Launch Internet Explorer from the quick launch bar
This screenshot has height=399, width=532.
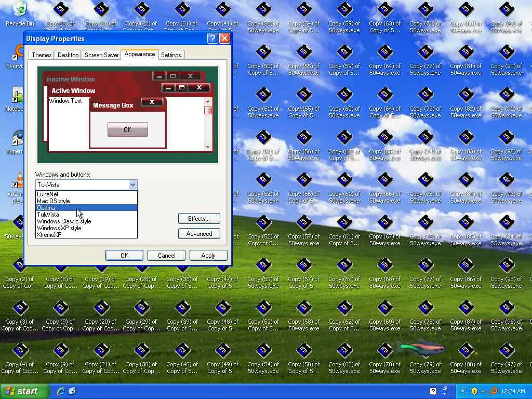pyautogui.click(x=61, y=391)
